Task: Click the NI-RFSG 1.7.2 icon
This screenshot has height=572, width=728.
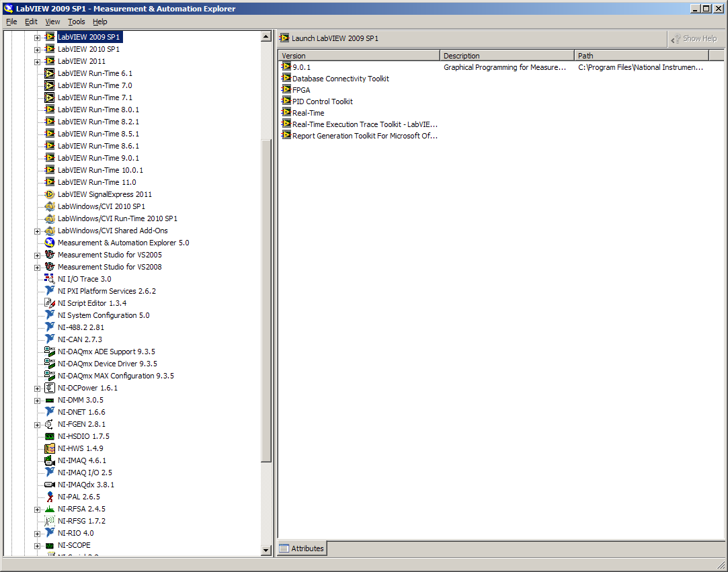Action: tap(50, 521)
